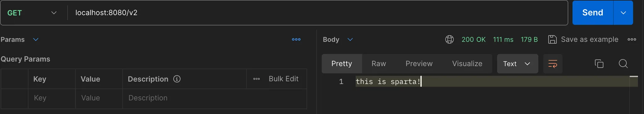Screen dimensions: 644x114
Task: Open response options three-dot menu
Action: point(632,39)
